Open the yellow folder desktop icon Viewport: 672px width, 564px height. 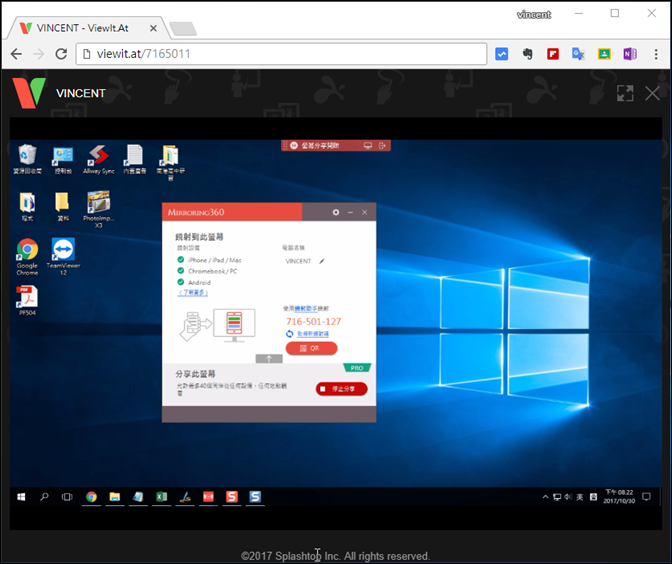click(63, 207)
